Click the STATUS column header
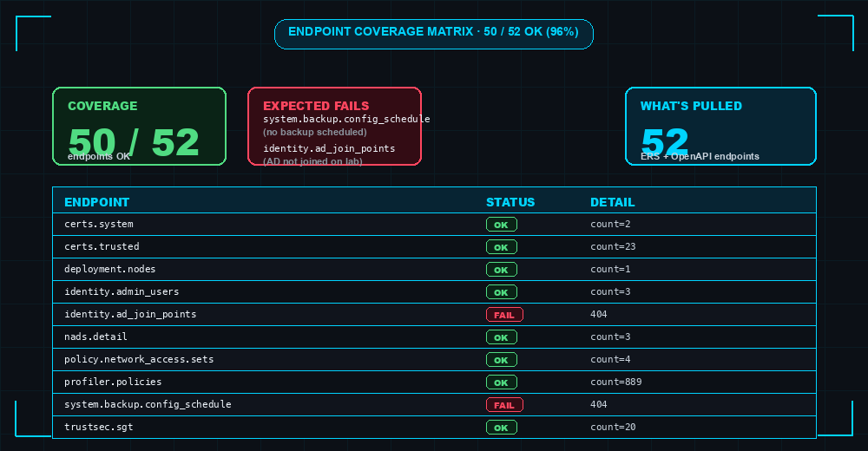The image size is (868, 451). pyautogui.click(x=510, y=202)
